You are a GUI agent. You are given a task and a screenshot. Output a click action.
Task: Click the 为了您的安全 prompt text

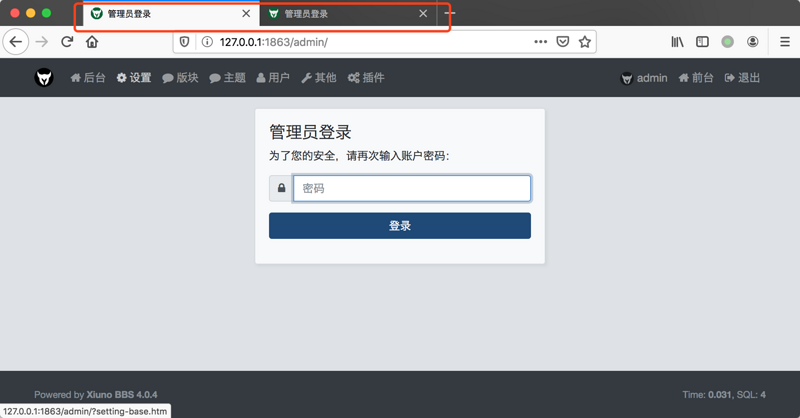359,156
